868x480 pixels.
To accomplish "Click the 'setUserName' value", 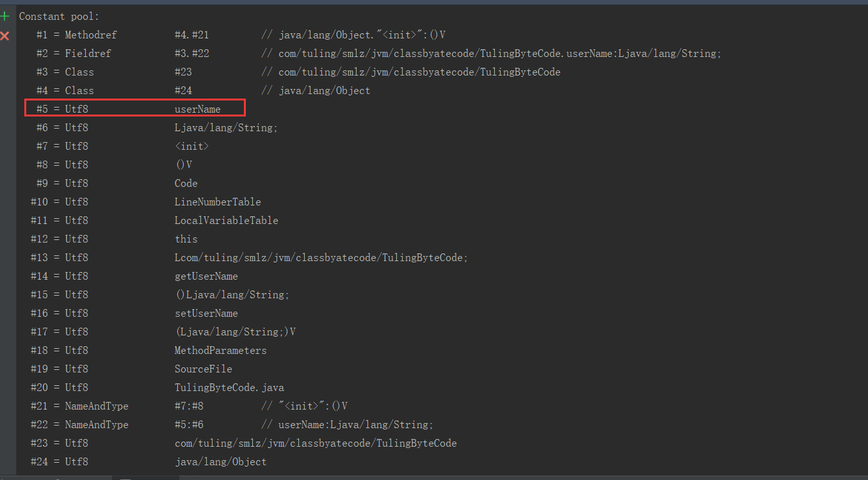I will pos(206,313).
